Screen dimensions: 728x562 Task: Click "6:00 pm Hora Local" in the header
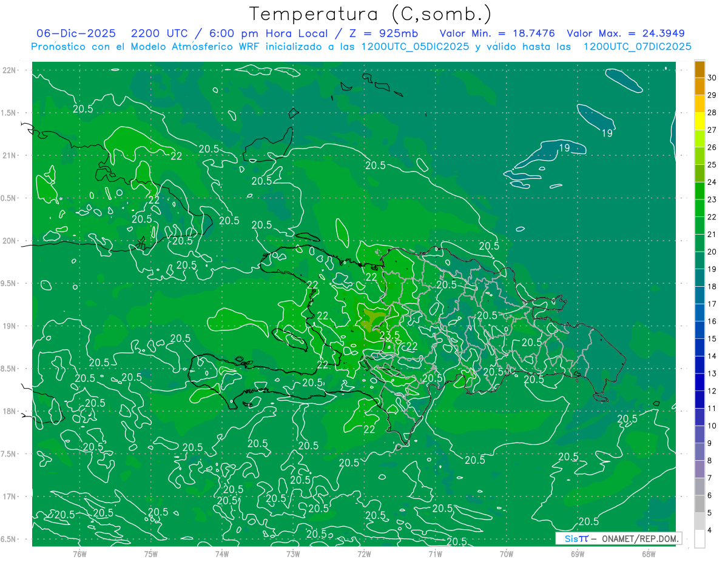269,33
